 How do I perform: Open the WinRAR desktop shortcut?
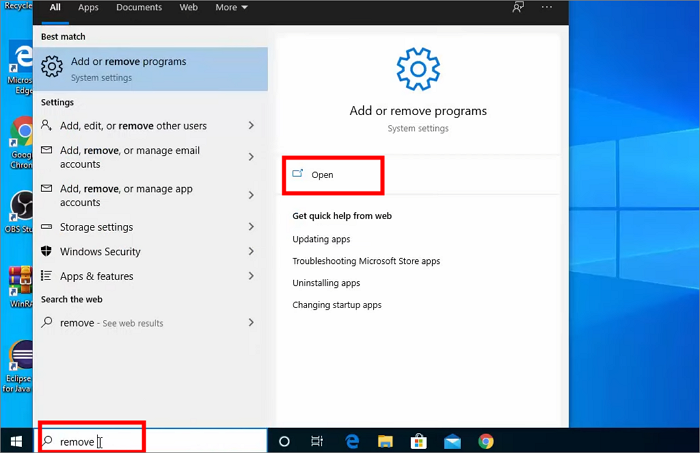(x=21, y=287)
